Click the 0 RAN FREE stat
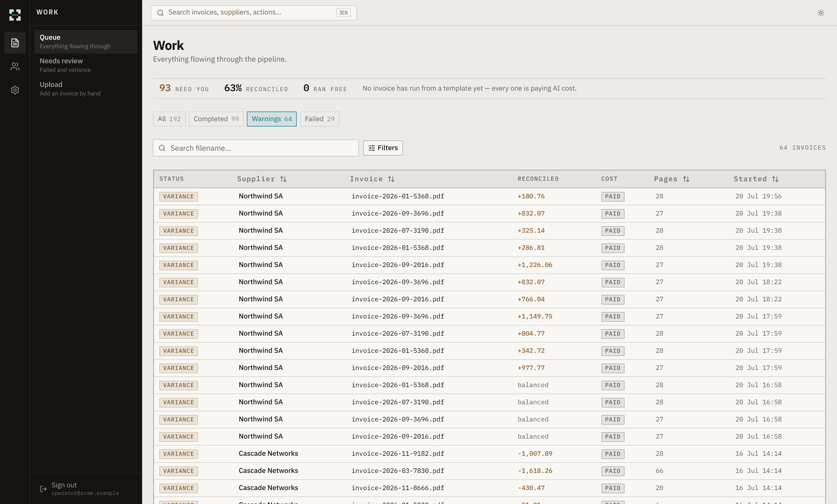This screenshot has height=504, width=837. pos(325,88)
